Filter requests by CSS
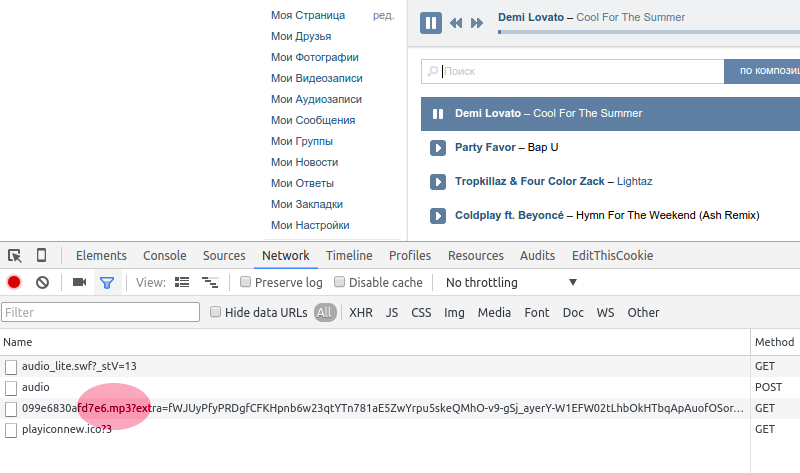Viewport: 800px width, 473px height. pos(421,313)
